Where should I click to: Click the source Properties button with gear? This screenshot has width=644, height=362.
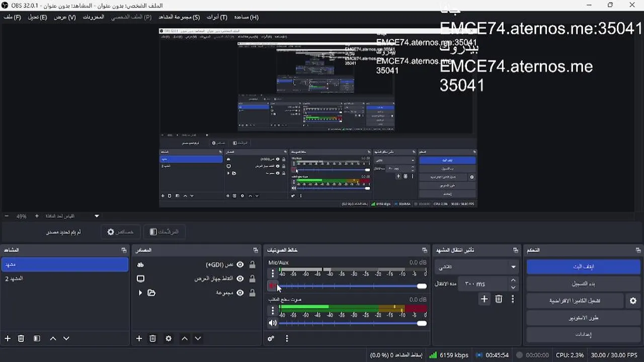(121, 232)
